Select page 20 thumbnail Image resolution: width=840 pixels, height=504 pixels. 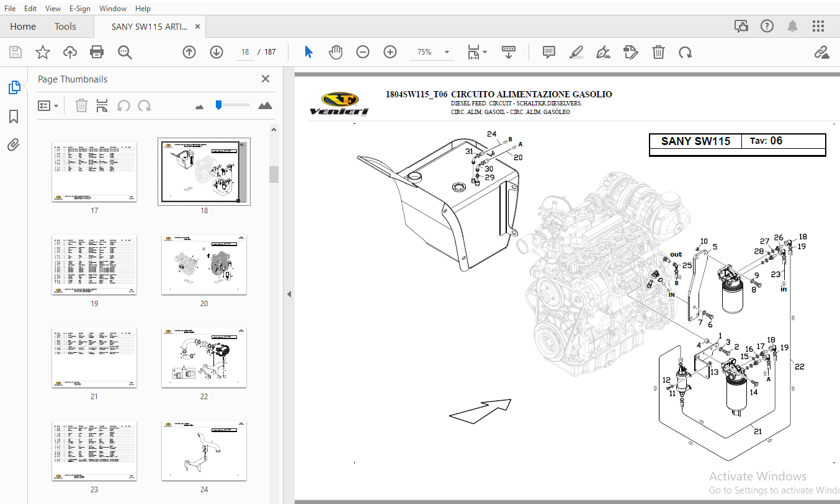click(204, 265)
